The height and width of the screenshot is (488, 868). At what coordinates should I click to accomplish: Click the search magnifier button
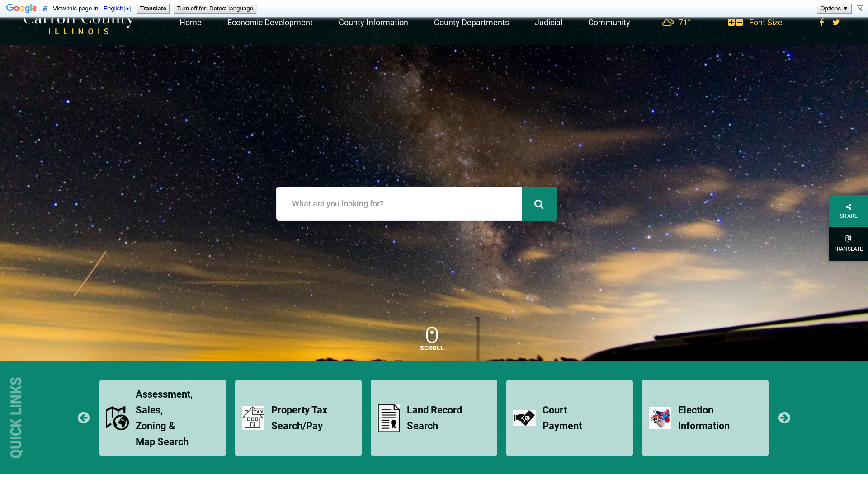(539, 204)
